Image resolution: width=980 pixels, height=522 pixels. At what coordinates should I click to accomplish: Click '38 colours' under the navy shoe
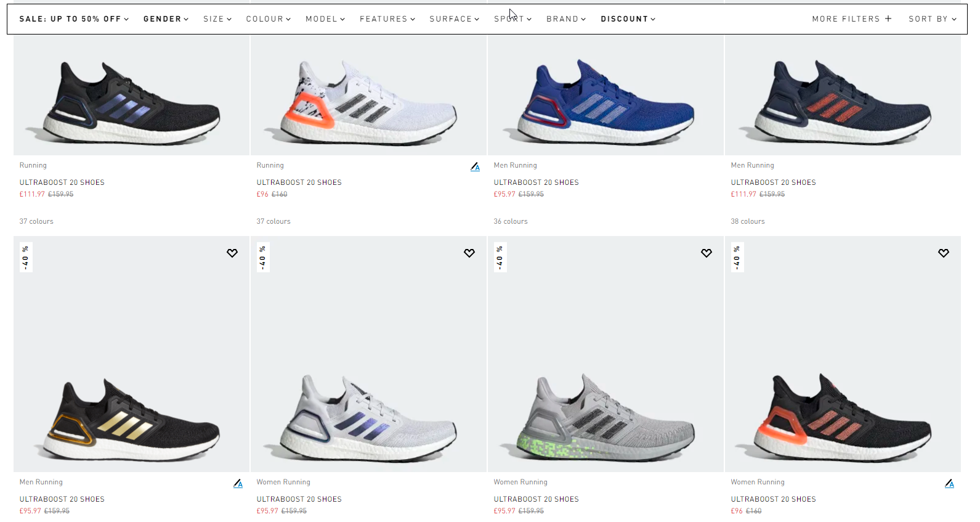(748, 221)
